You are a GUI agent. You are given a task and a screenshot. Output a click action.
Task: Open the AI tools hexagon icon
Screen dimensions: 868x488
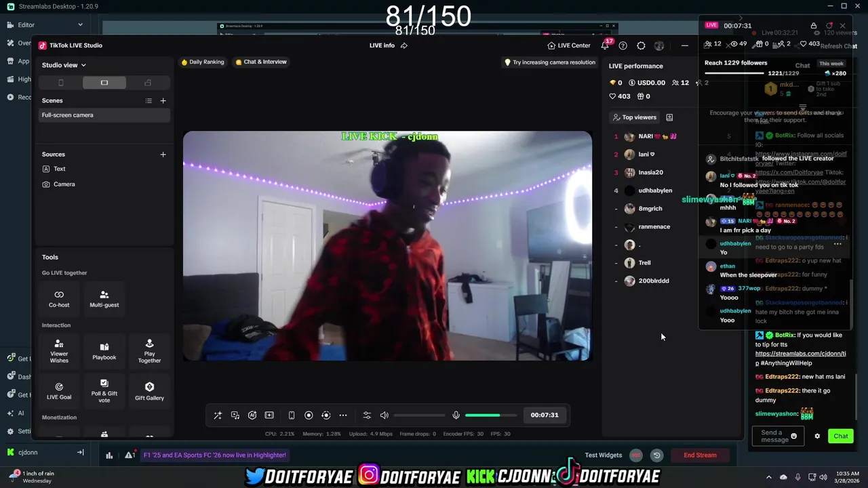(x=252, y=415)
